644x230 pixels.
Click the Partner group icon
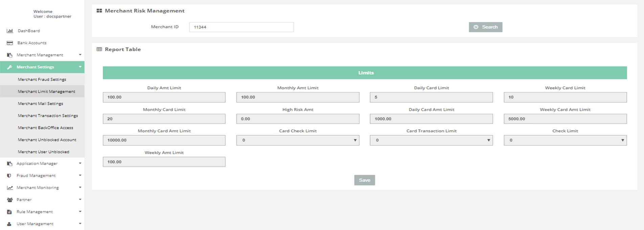10,200
